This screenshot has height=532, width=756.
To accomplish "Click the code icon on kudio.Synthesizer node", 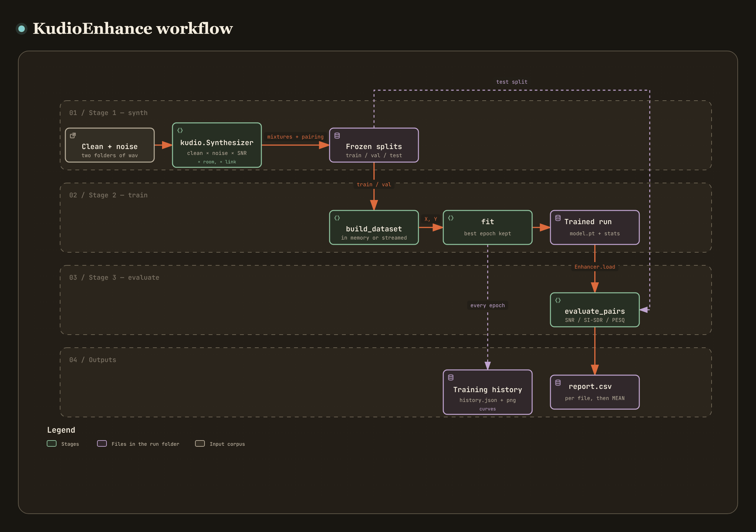I will [x=180, y=130].
